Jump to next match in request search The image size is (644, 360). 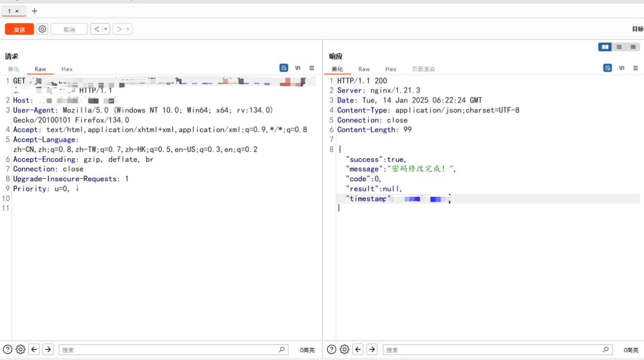pos(48,350)
